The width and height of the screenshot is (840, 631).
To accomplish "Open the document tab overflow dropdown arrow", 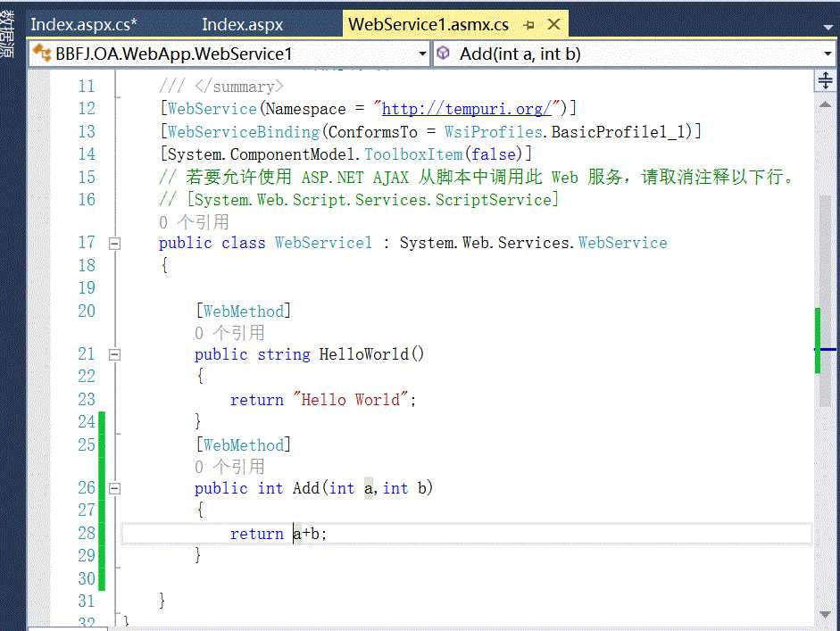I will tap(828, 26).
